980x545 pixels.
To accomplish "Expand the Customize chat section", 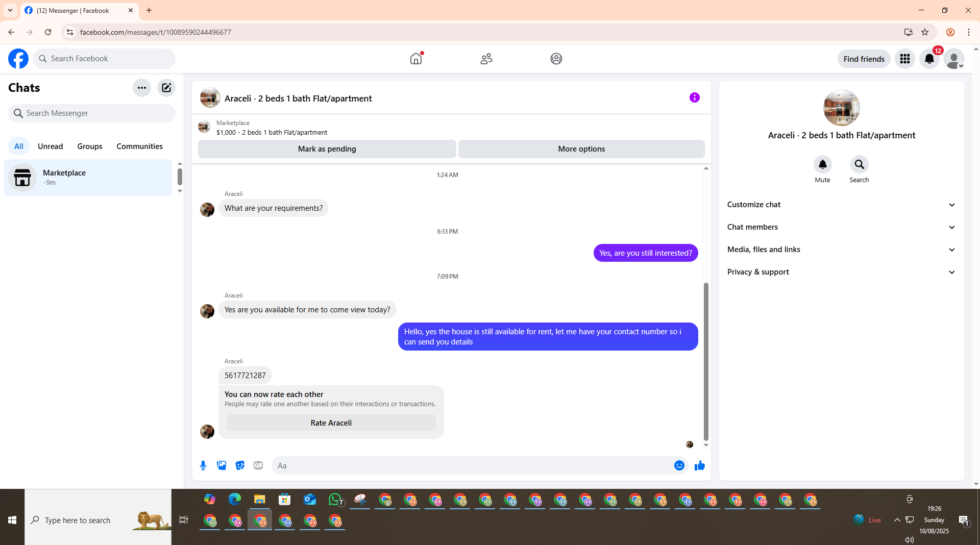I will [841, 205].
